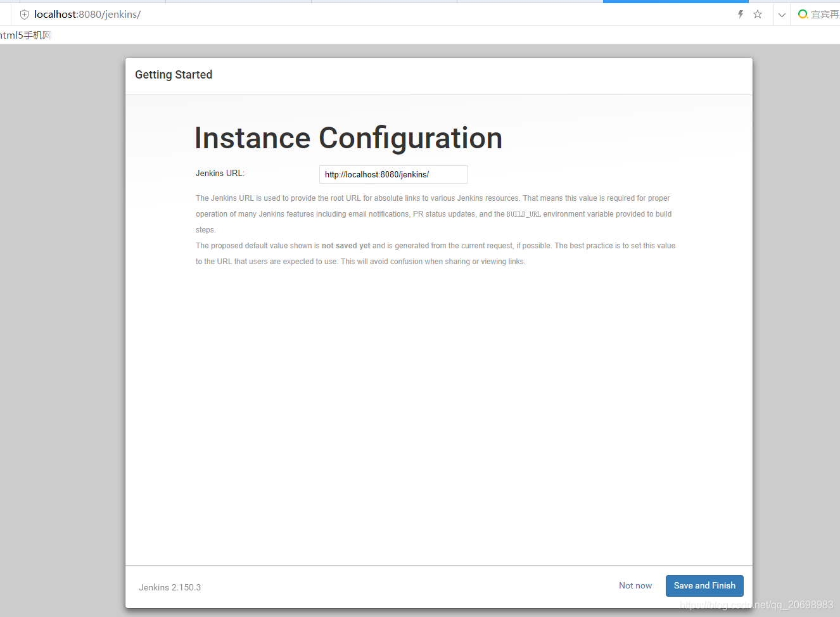Click the bold 'not saved yet' text
840x617 pixels.
(346, 246)
